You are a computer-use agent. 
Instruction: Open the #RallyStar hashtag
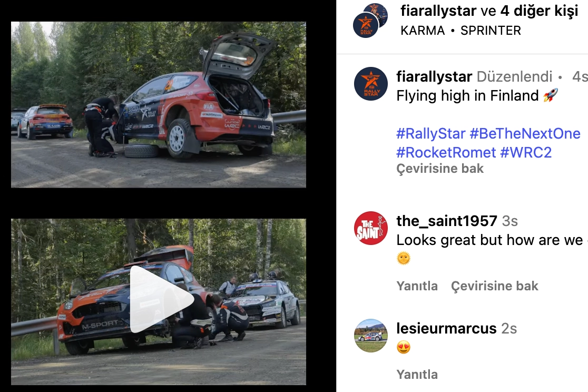(x=430, y=133)
